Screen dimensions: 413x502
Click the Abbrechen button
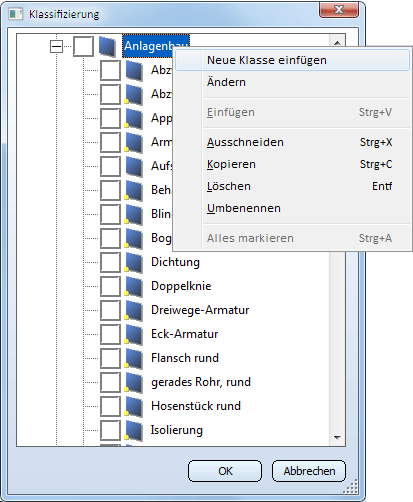[309, 471]
